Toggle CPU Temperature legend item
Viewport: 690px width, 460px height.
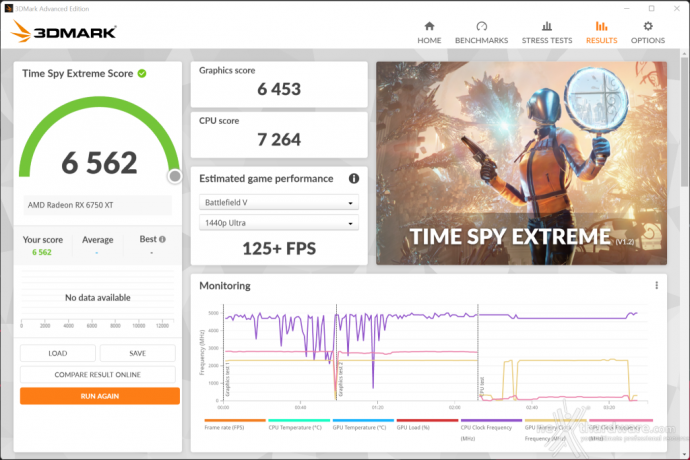(299, 424)
